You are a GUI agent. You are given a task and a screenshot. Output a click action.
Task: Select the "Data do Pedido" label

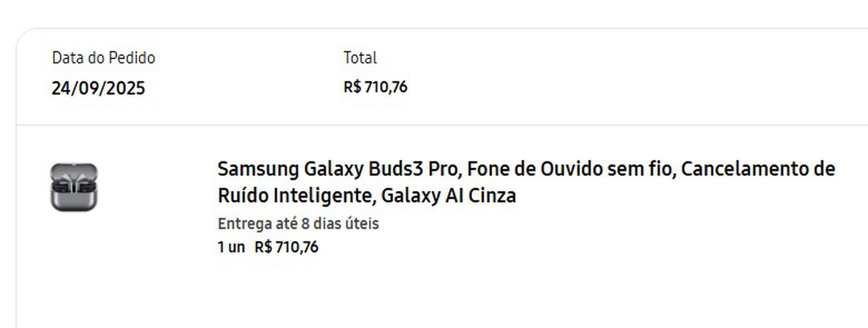[x=103, y=58]
